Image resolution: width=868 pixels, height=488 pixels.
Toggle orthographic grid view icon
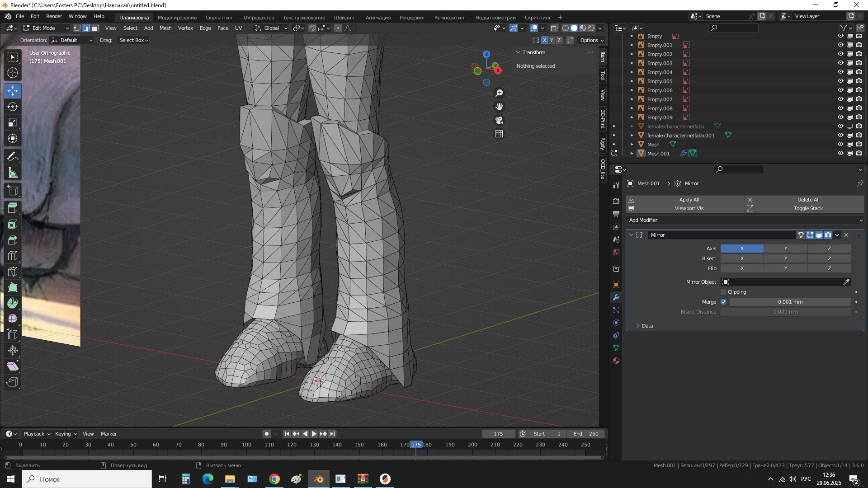pyautogui.click(x=499, y=134)
